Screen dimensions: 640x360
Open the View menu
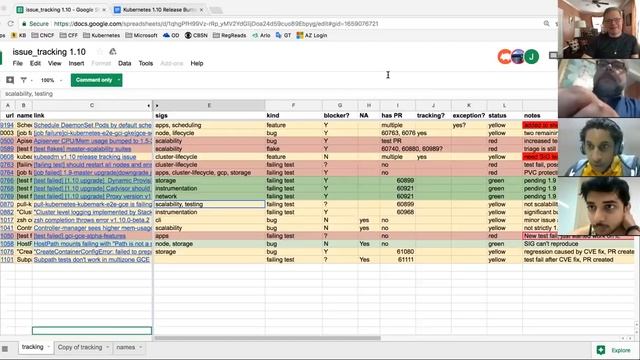point(54,63)
